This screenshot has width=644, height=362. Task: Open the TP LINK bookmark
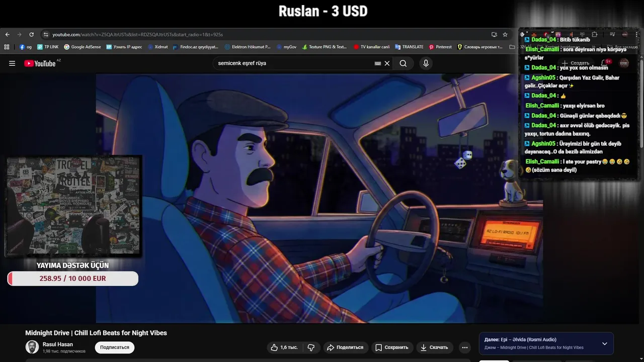tap(48, 47)
